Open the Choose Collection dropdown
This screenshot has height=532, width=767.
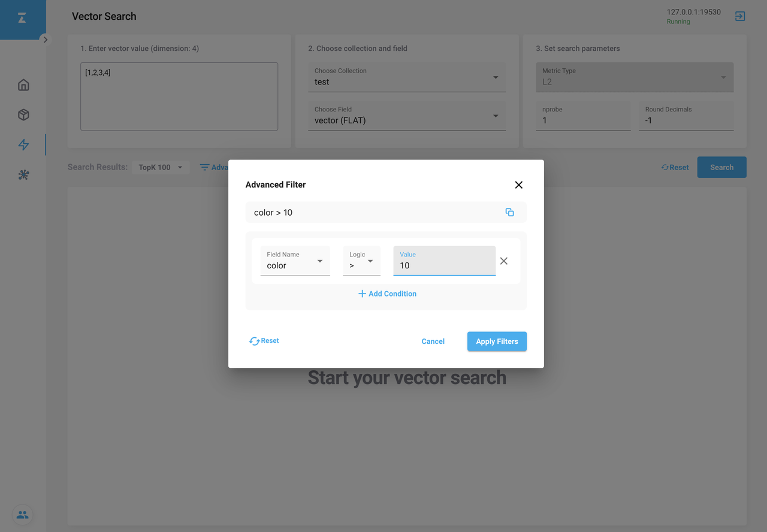(x=407, y=78)
